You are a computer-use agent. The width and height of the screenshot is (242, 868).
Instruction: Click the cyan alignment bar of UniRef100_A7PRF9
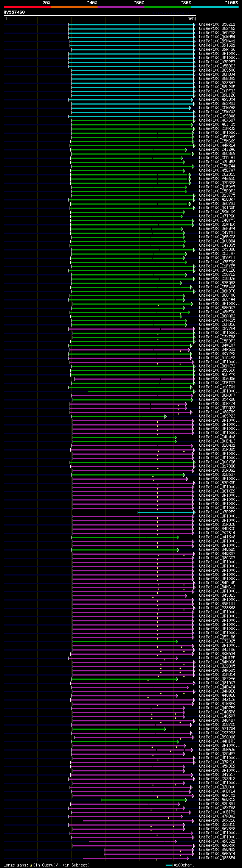[166, 512]
